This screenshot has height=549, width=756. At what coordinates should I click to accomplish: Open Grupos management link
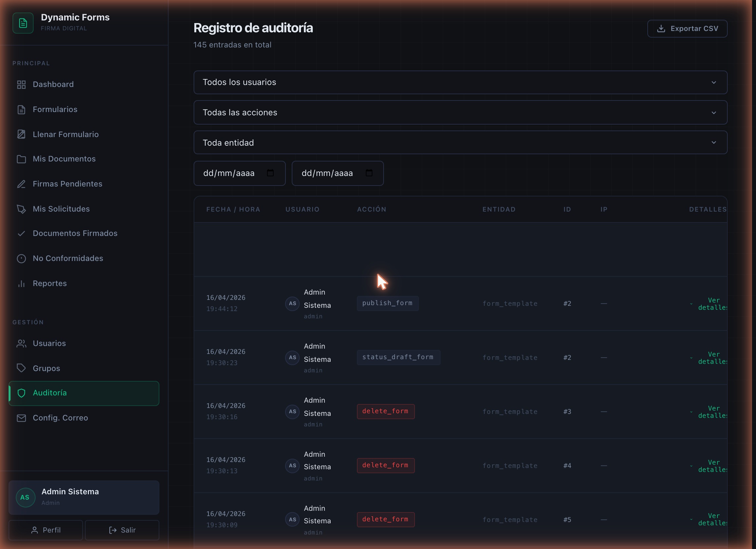[x=84, y=368]
